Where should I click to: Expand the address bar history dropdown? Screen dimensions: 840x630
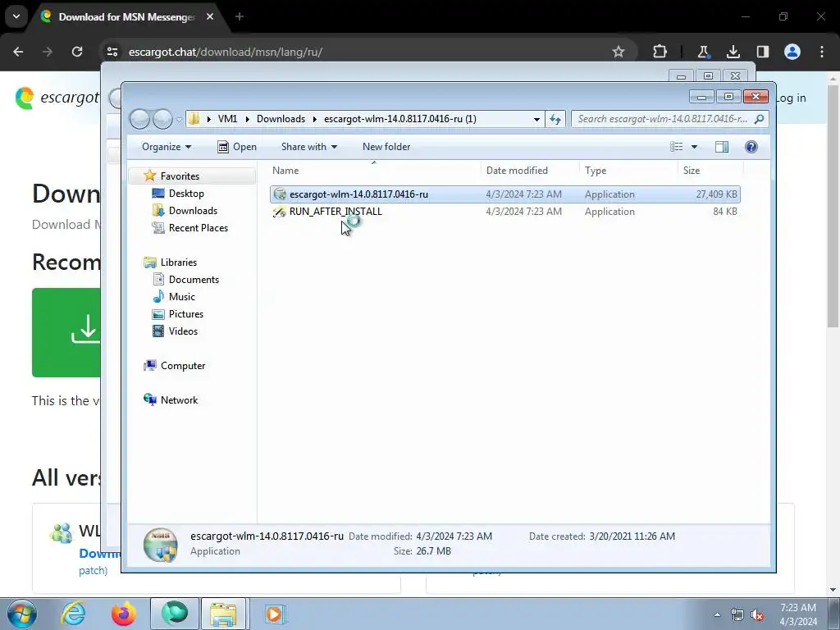[x=536, y=119]
